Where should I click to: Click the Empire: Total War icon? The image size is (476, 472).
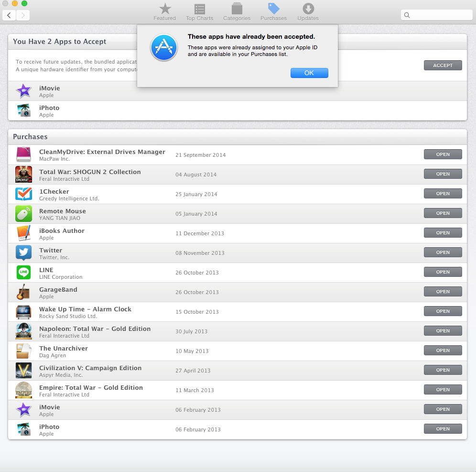[x=24, y=390]
